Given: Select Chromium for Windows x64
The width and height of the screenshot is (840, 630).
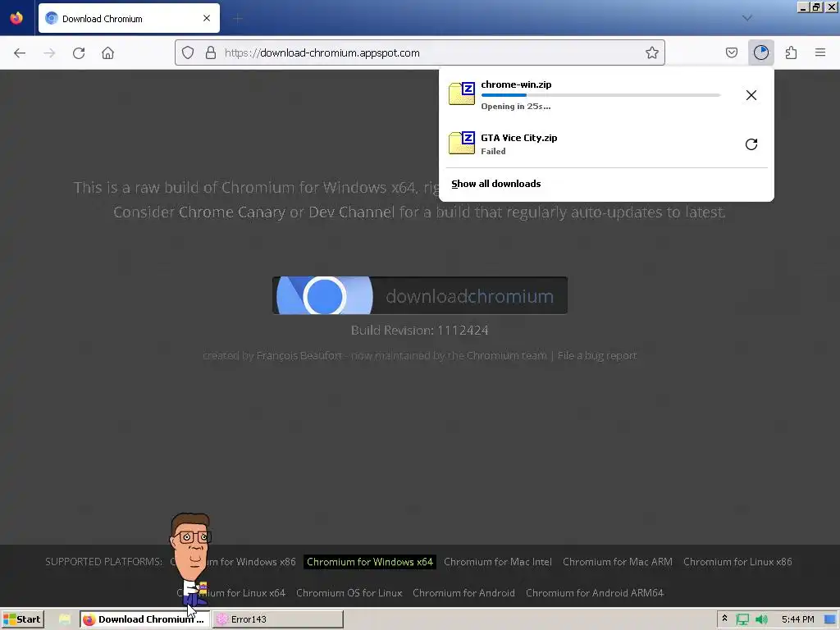Looking at the screenshot, I should coord(370,562).
